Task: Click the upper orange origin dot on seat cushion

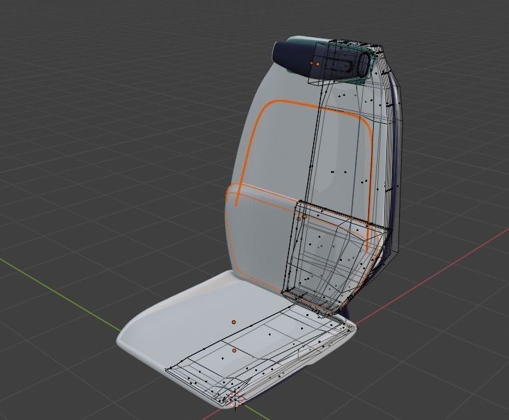Action: point(234,322)
